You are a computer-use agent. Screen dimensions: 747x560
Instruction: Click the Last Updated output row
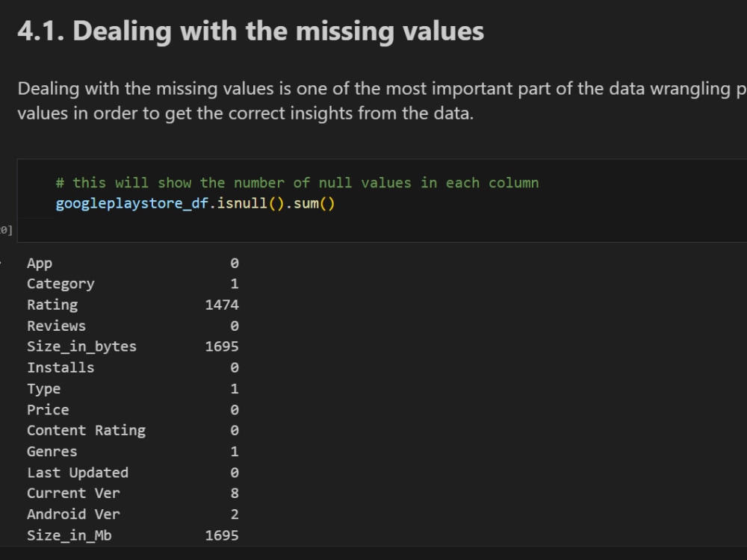[133, 473]
